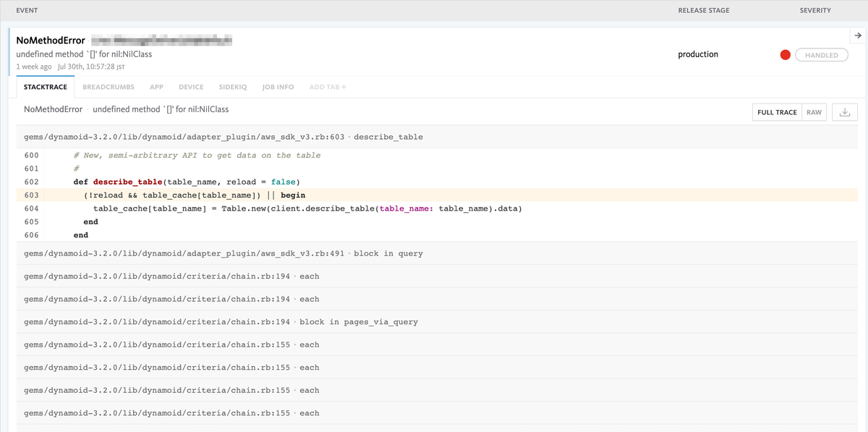
Task: Click the production release stage value
Action: pyautogui.click(x=698, y=54)
